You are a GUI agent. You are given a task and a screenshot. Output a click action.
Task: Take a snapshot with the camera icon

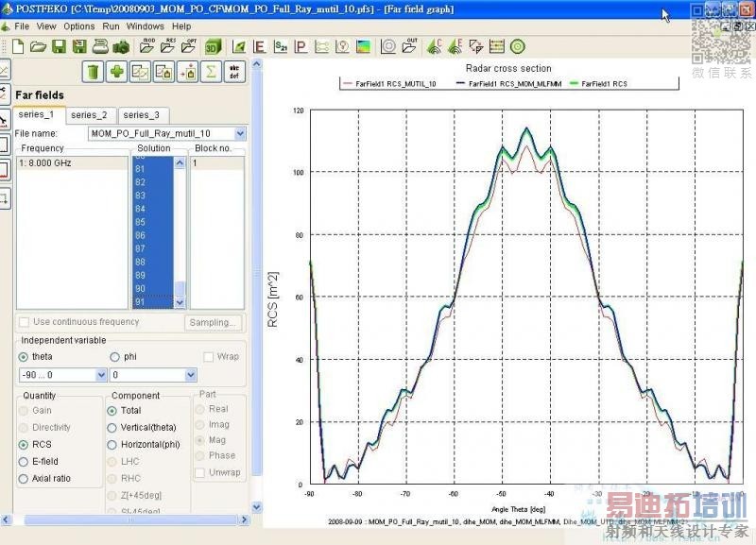click(121, 47)
